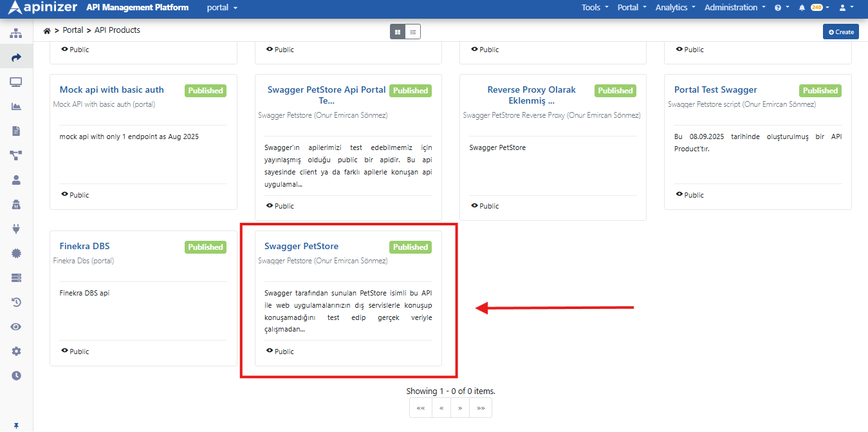
Task: Click the home icon in breadcrumb
Action: click(x=47, y=30)
